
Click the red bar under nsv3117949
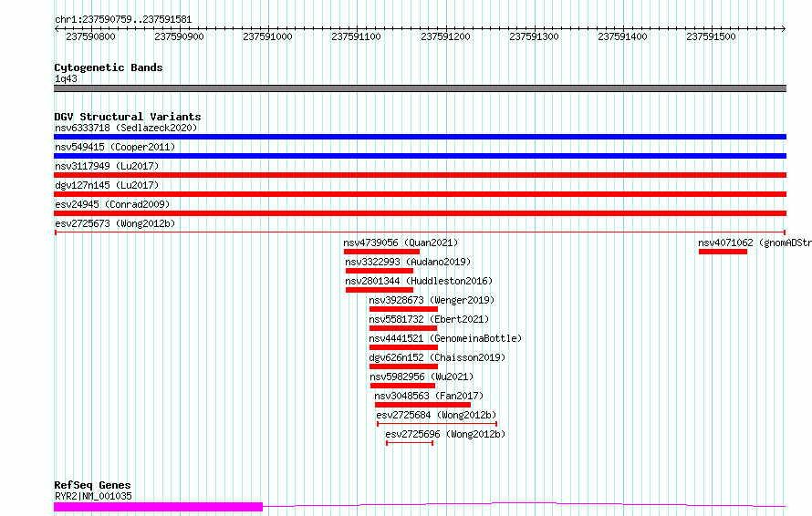coord(420,175)
